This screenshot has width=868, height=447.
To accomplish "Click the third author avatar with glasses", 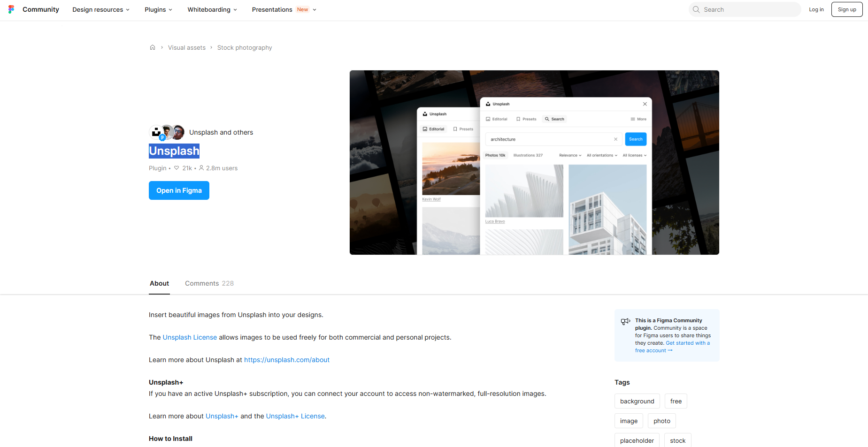I will [178, 132].
